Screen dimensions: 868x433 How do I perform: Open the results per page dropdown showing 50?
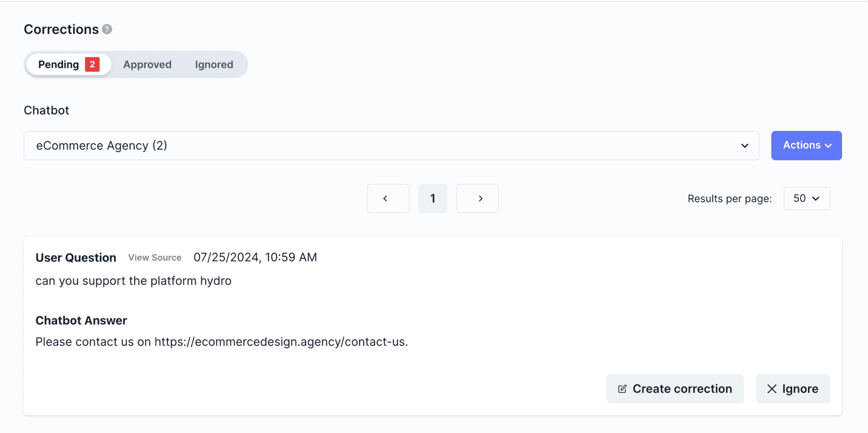(x=807, y=198)
